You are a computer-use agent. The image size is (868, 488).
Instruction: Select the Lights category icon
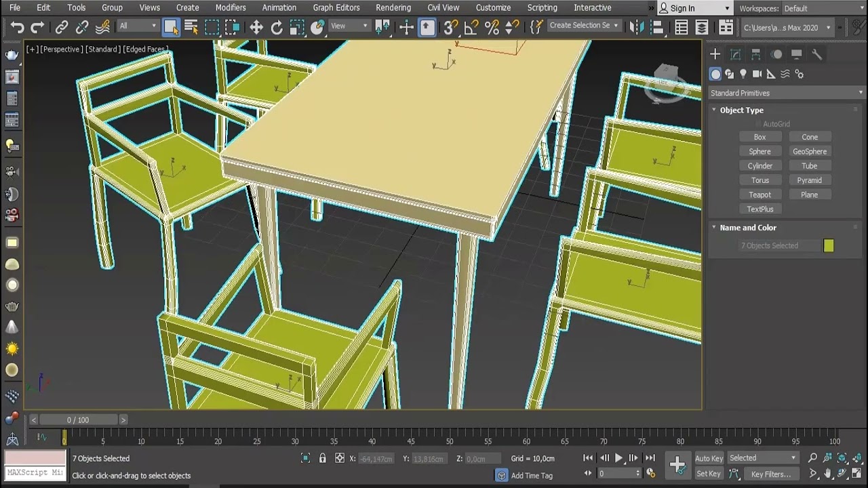[743, 74]
